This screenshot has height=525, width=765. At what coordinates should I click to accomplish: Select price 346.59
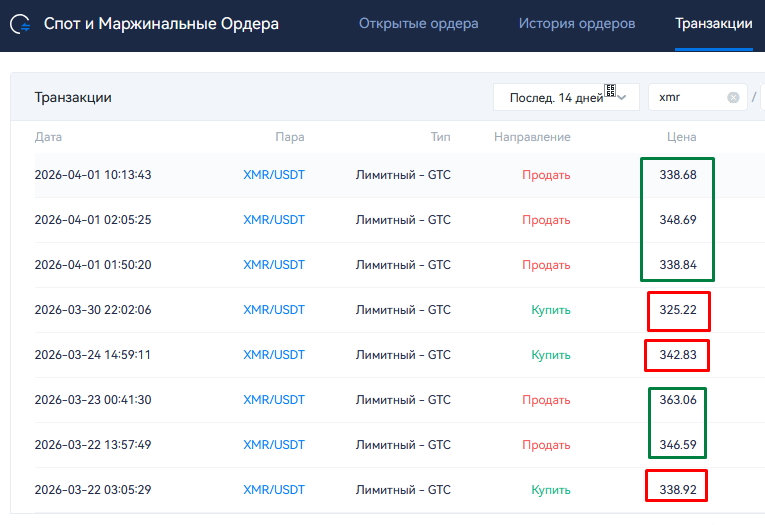click(678, 444)
